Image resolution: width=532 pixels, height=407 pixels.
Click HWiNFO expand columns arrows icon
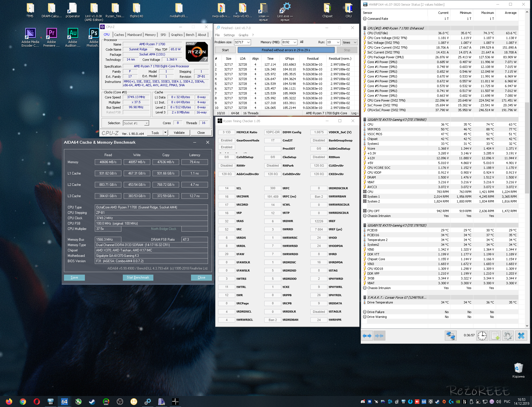[367, 336]
